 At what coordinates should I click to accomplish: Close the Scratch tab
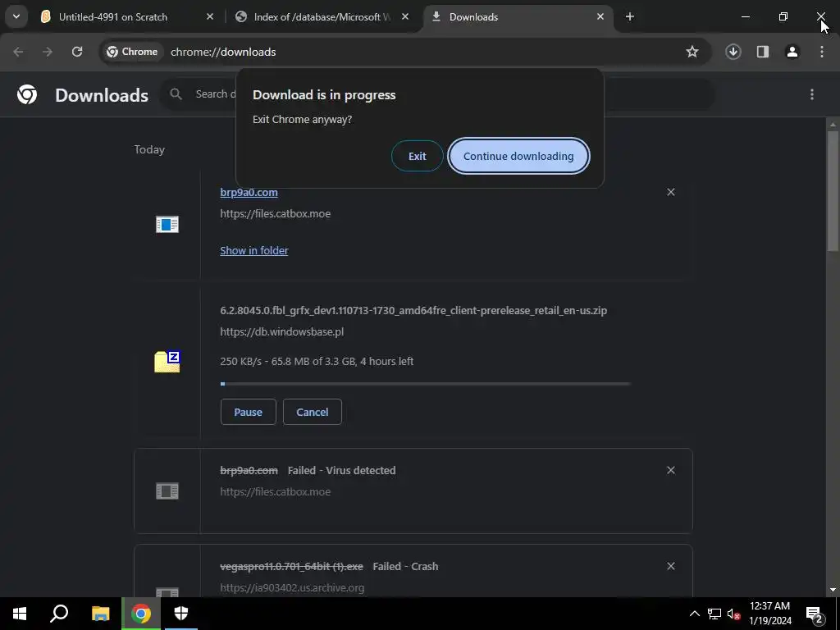(x=210, y=16)
